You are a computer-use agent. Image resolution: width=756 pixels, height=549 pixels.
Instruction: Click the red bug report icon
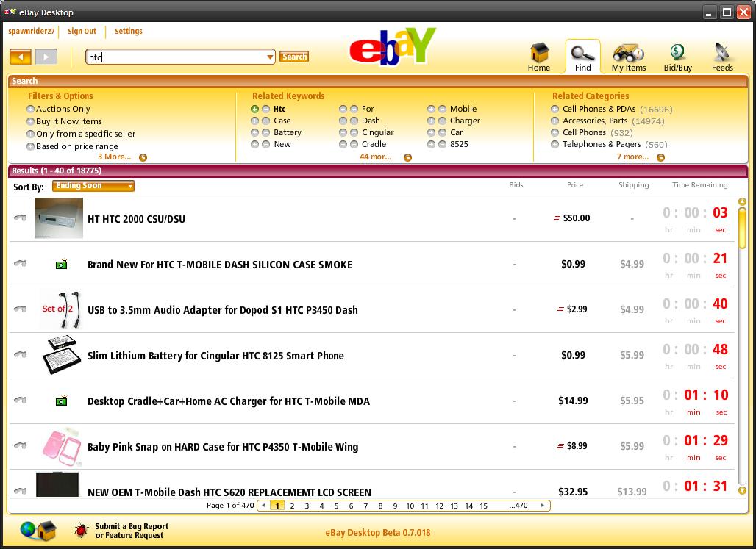tap(81, 531)
